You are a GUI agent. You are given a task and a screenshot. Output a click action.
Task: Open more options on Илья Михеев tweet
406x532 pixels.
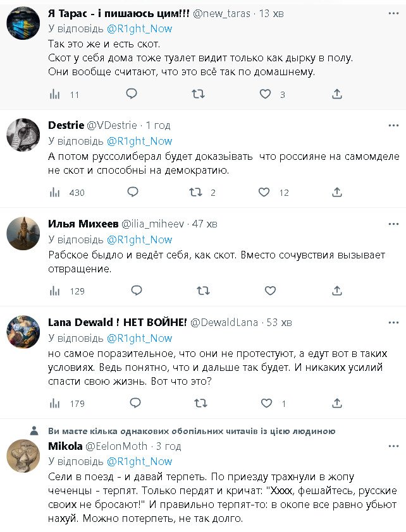click(x=393, y=224)
